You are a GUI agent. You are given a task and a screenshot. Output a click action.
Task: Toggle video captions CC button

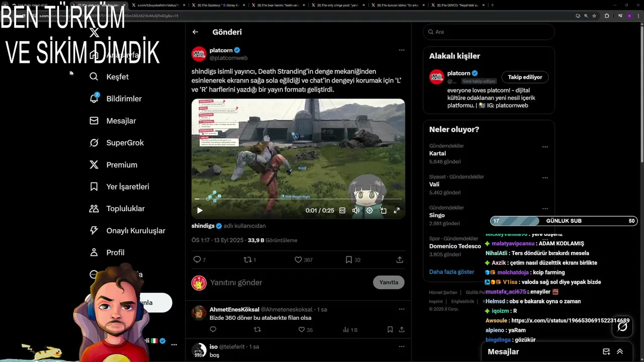(343, 211)
